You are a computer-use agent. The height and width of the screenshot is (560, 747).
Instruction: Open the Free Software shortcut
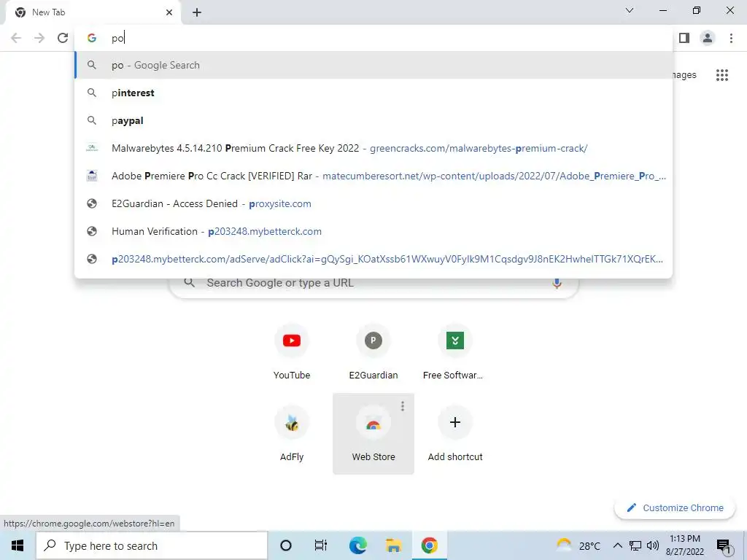[455, 352]
